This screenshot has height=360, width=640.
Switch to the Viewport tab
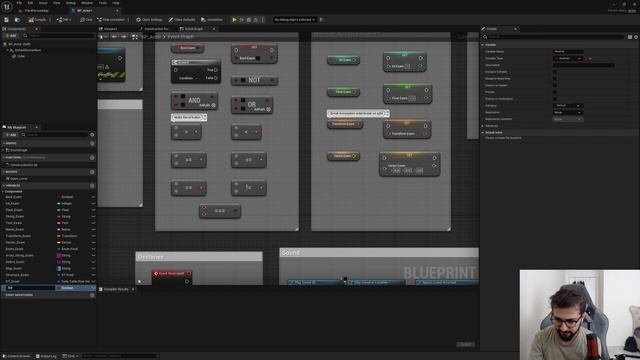[x=109, y=29]
